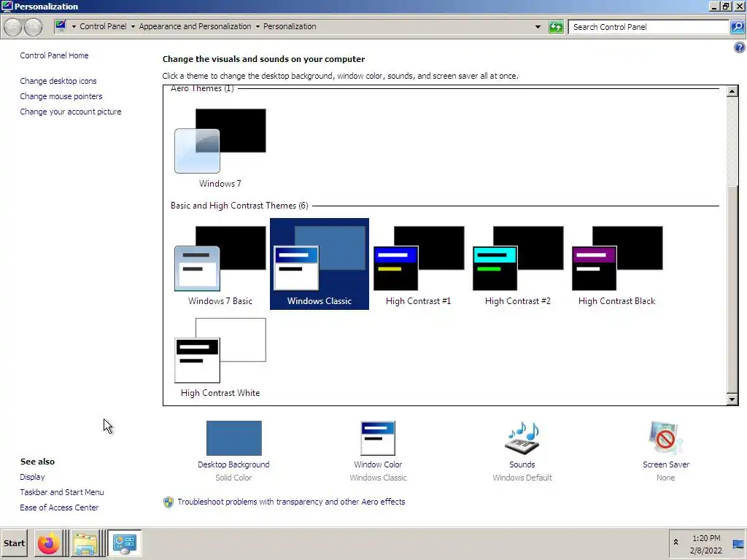Click the search magnifier icon
The width and height of the screenshot is (747, 560).
pos(737,27)
